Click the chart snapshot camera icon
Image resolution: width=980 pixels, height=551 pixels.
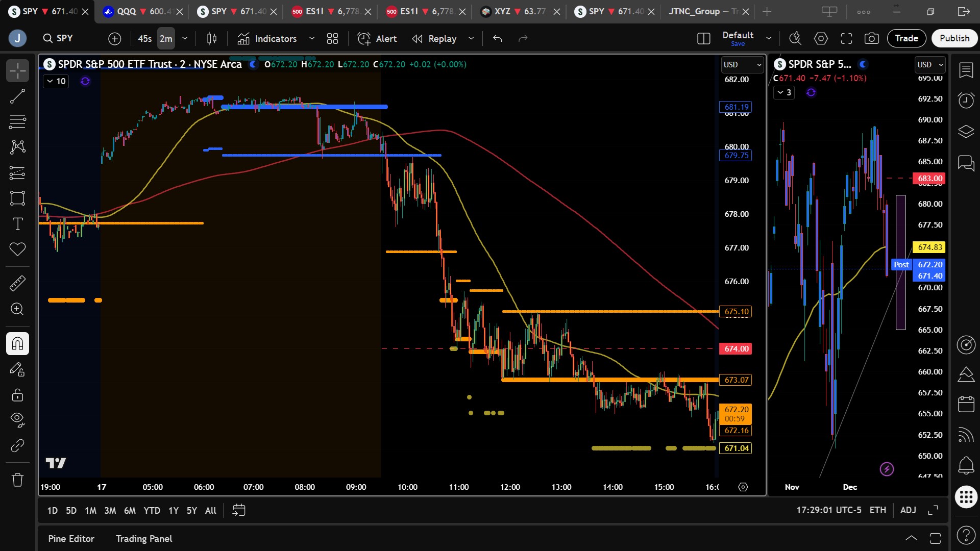point(871,38)
